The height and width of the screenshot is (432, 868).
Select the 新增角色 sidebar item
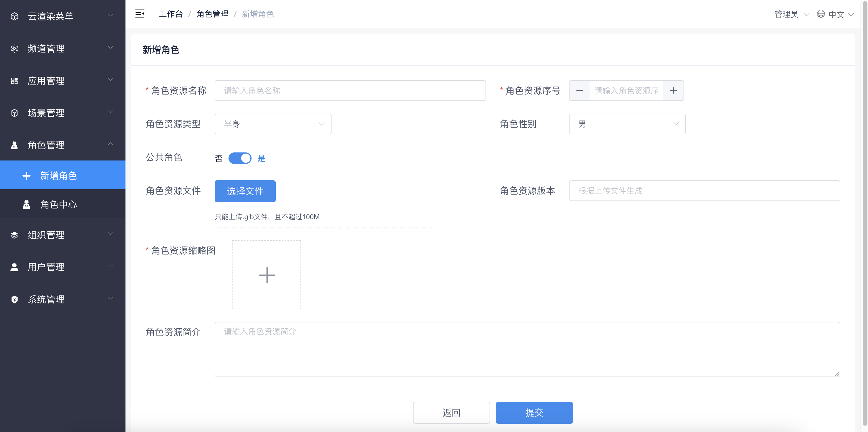(63, 175)
